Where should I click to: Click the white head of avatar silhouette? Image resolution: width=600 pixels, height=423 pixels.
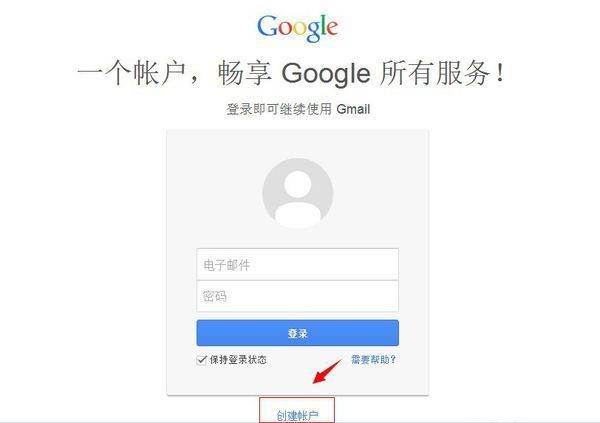coord(297,184)
